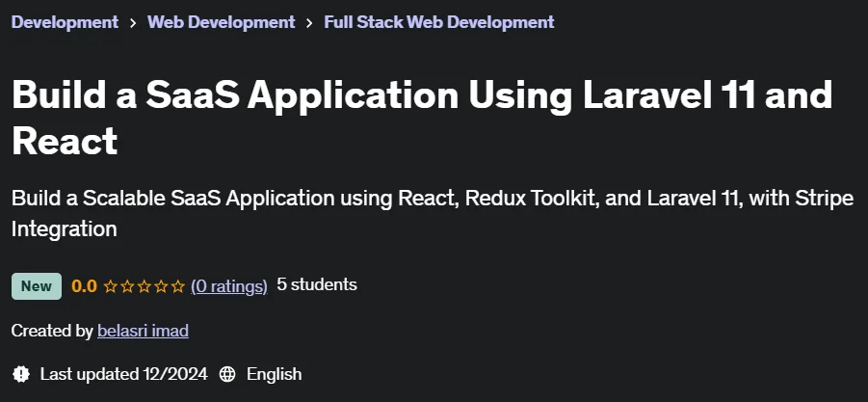The image size is (868, 402).
Task: Click the course subtitle about Stripe Integration
Action: coord(433,213)
